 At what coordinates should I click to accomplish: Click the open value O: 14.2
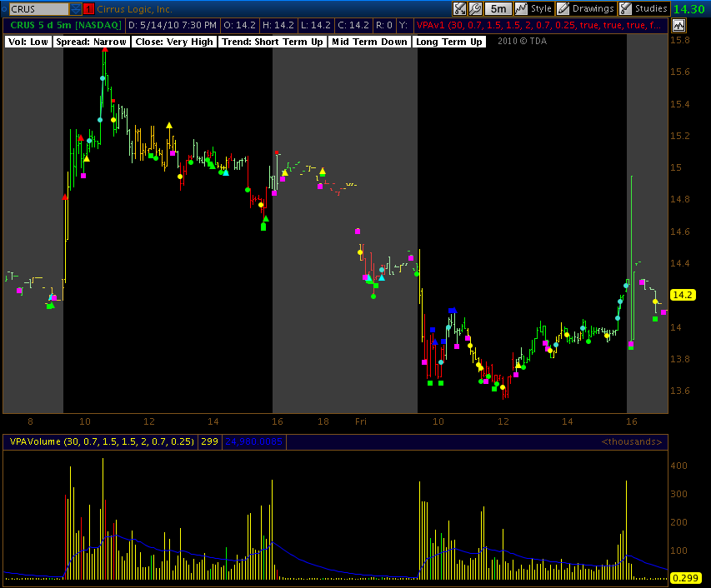click(x=240, y=25)
